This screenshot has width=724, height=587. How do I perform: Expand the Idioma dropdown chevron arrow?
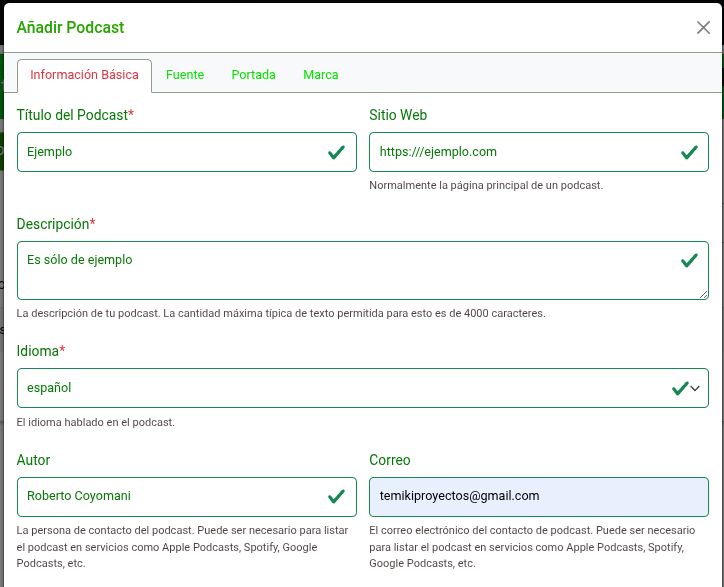tap(696, 388)
